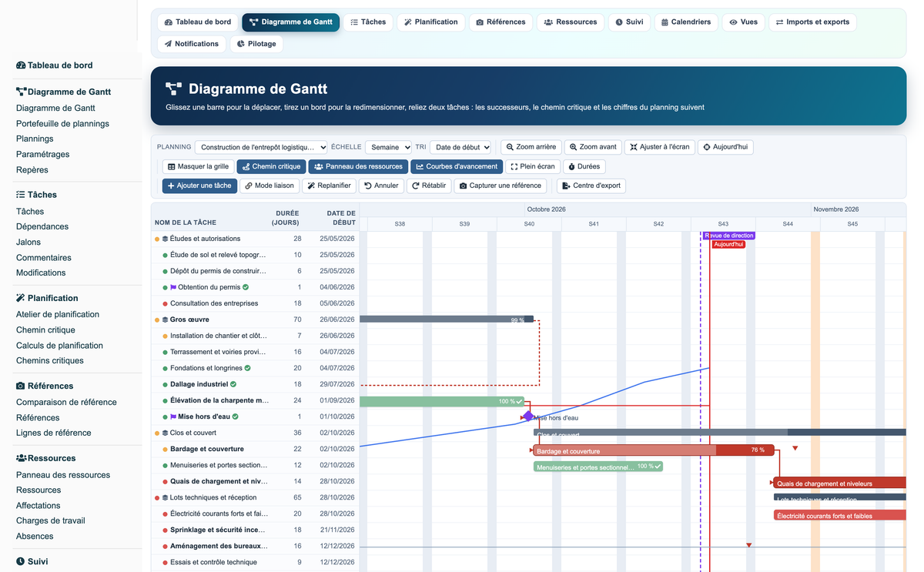Open Absences in sidebar
This screenshot has height=572, width=924.
[x=35, y=536]
